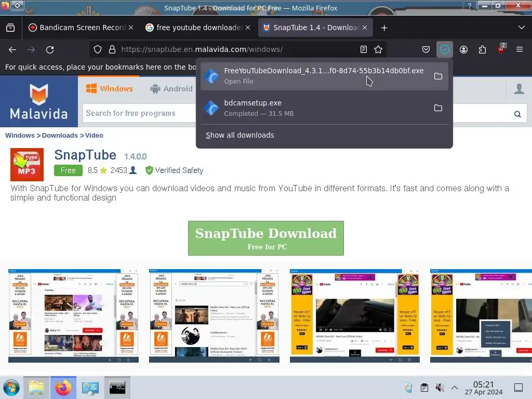Screen dimensions: 532x399
Task: Close the downloads panel via toolbar downloads button
Action: coord(445,49)
